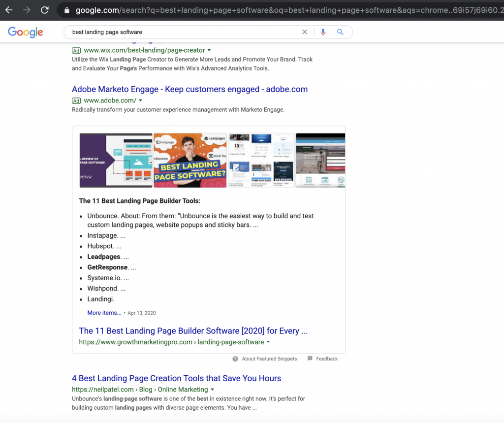The height and width of the screenshot is (423, 504).
Task: Click the Feedback flag icon
Action: point(310,358)
